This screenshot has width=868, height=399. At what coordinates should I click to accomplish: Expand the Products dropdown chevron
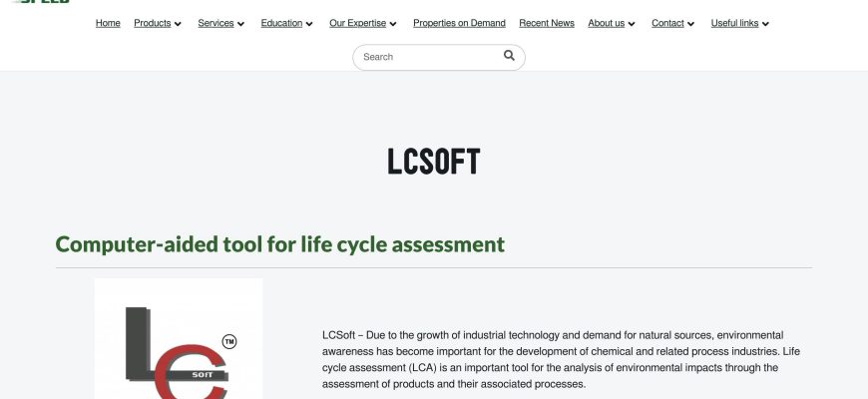tap(178, 24)
